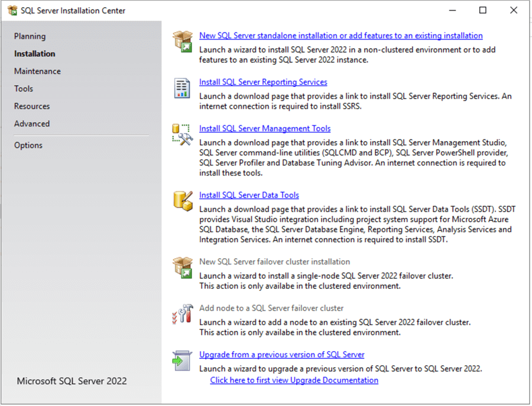Click Upgrade from a previous version link

(x=282, y=354)
